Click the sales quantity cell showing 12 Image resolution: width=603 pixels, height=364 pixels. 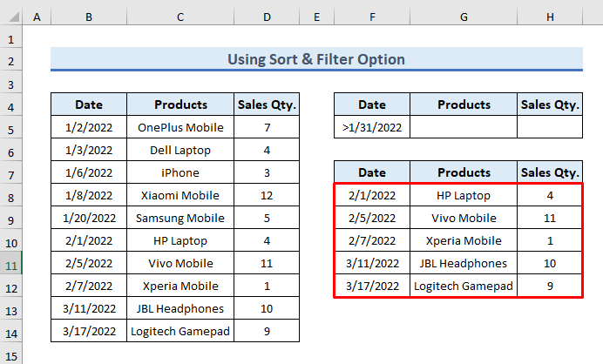click(267, 195)
